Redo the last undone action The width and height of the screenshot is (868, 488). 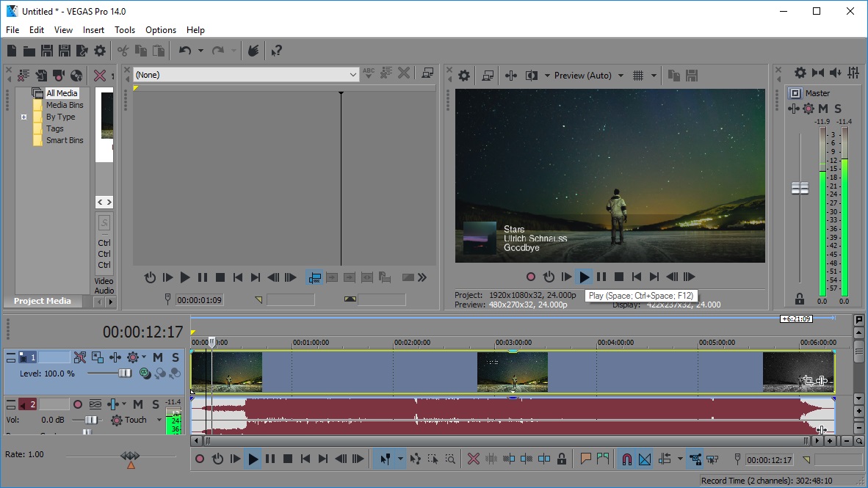coord(218,51)
